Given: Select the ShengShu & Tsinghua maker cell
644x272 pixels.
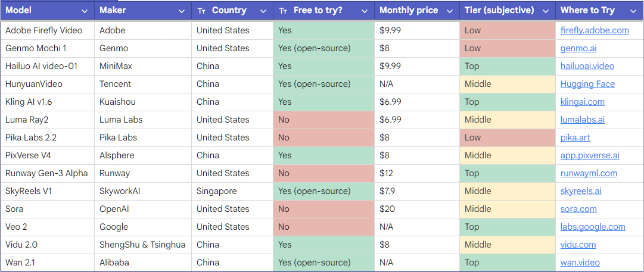Looking at the screenshot, I should point(143,245).
